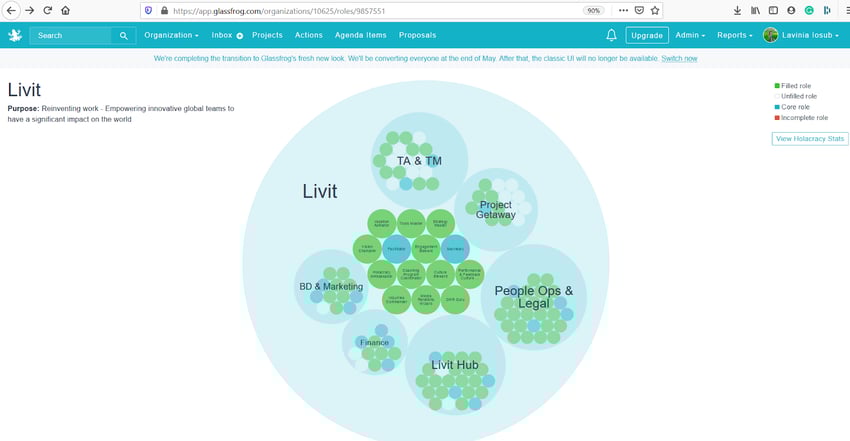Open the Firefox library icon
Image resolution: width=850 pixels, height=441 pixels.
[x=755, y=10]
